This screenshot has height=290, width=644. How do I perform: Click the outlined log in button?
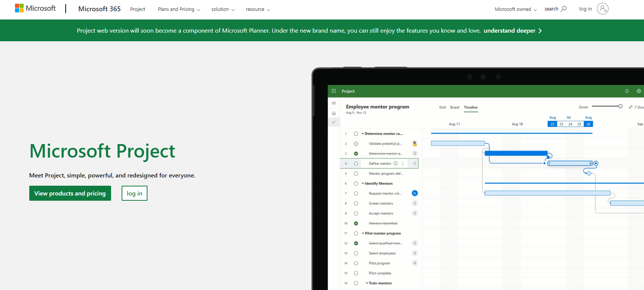[x=134, y=193]
